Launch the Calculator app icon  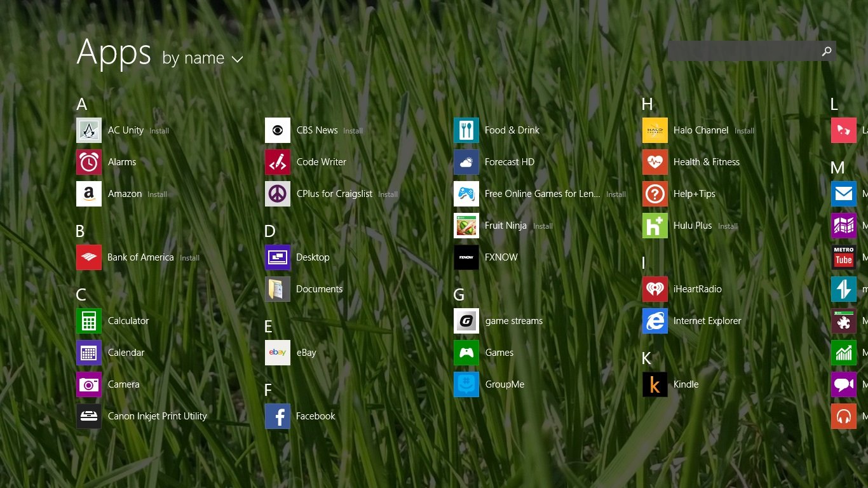[89, 321]
